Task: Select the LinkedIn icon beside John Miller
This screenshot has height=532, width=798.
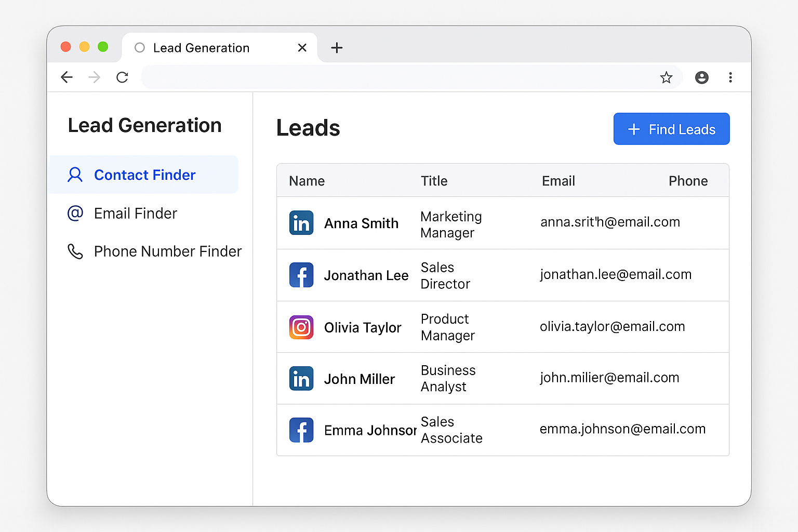Action: pyautogui.click(x=301, y=379)
